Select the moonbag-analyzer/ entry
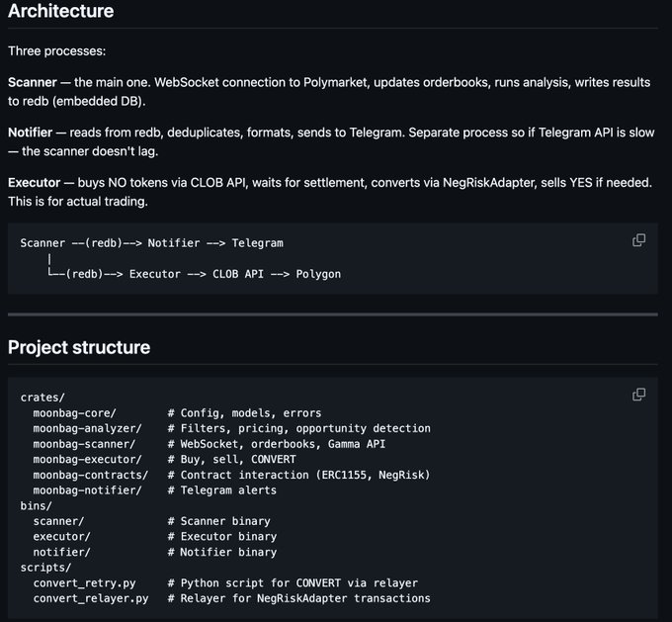Image resolution: width=672 pixels, height=622 pixels. click(x=87, y=428)
